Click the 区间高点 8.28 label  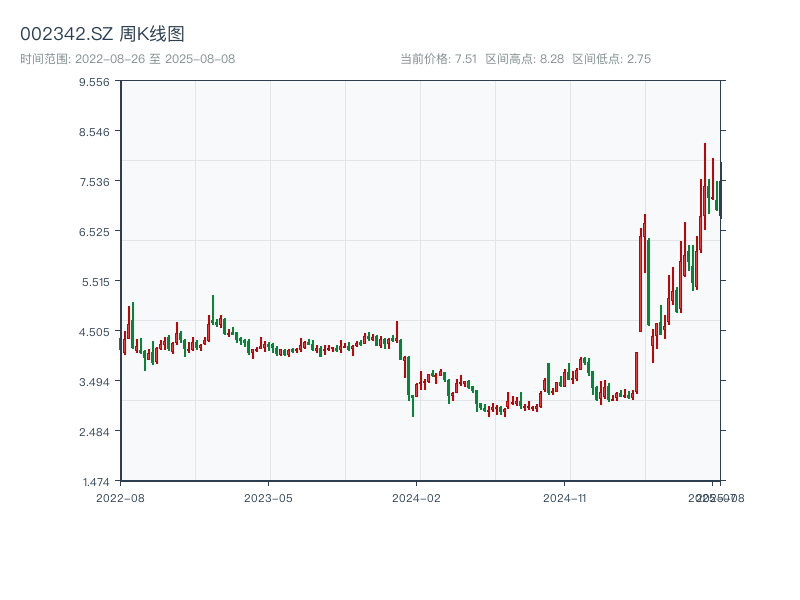coord(524,59)
